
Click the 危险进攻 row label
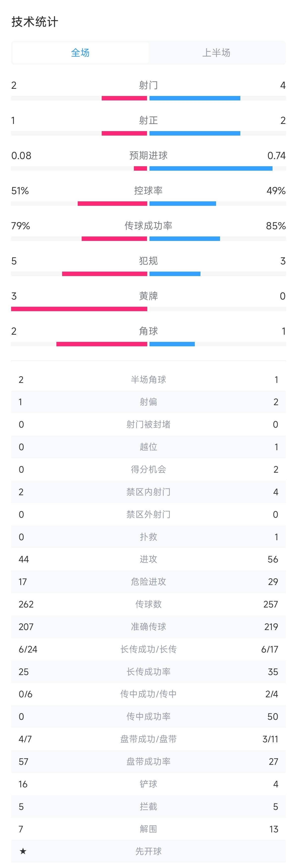[148, 582]
